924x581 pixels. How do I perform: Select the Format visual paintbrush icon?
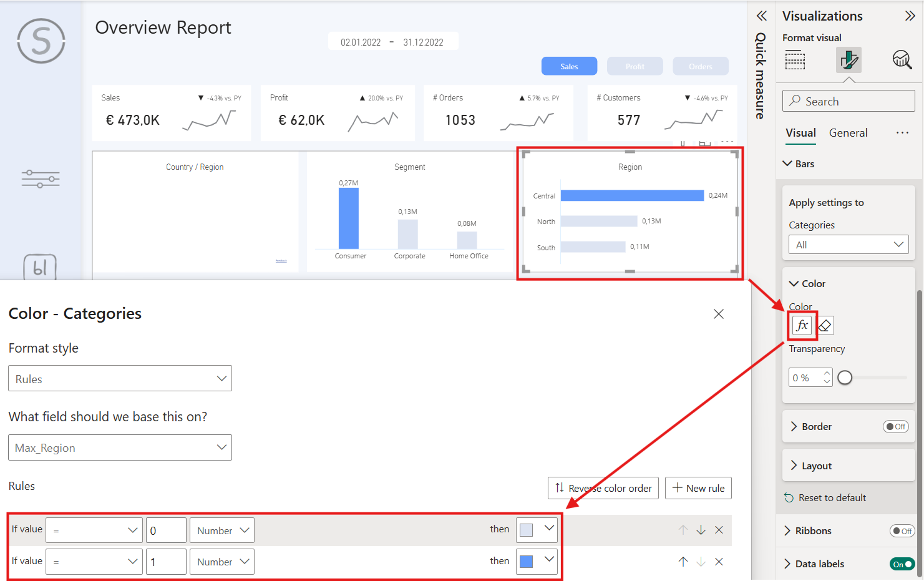point(849,60)
